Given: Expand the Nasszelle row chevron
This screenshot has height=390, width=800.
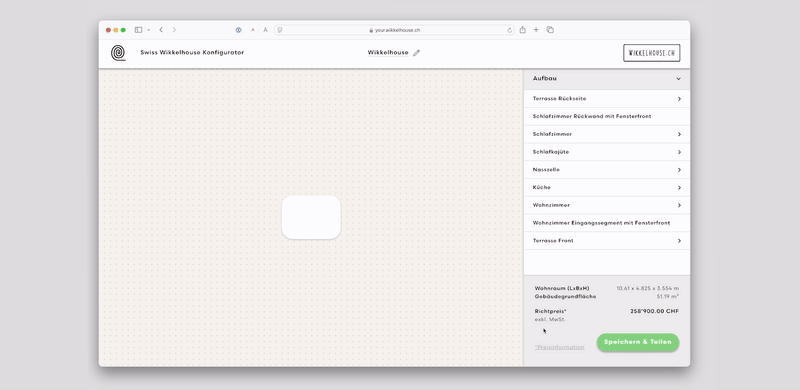Looking at the screenshot, I should (x=679, y=169).
